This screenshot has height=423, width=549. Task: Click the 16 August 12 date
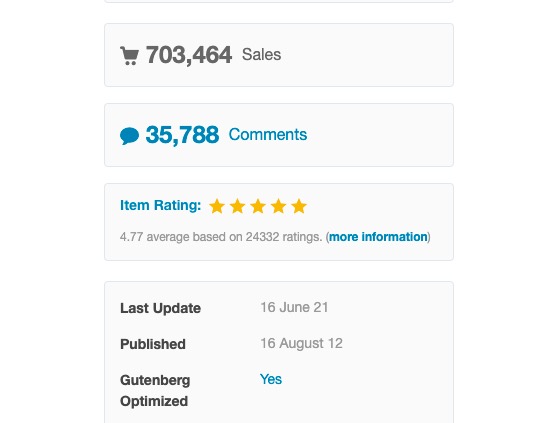click(301, 344)
